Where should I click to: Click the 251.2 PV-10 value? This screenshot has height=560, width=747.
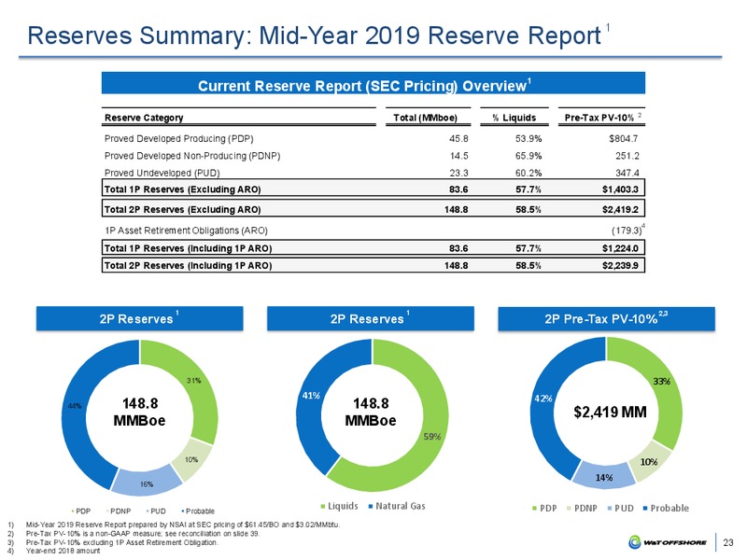pyautogui.click(x=627, y=156)
